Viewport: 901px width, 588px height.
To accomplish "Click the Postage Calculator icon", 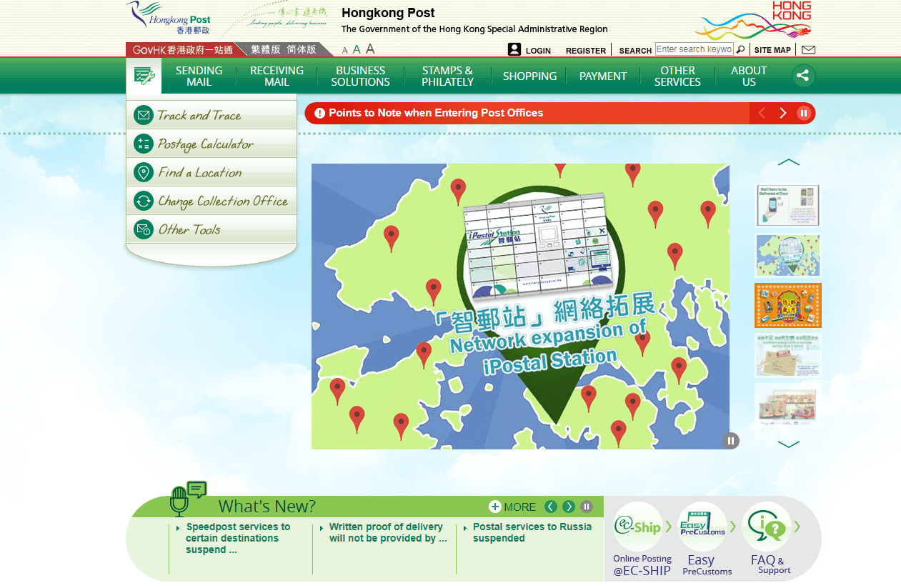I will (x=144, y=144).
